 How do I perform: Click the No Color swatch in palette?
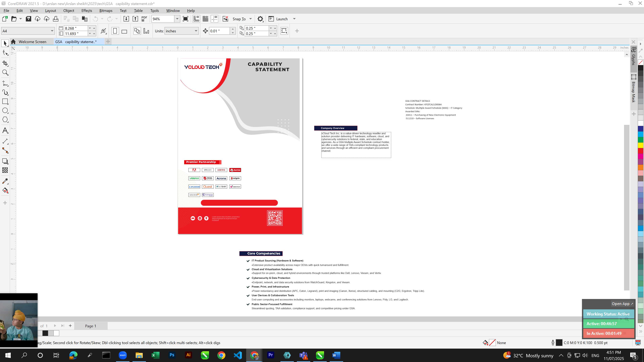(640, 62)
